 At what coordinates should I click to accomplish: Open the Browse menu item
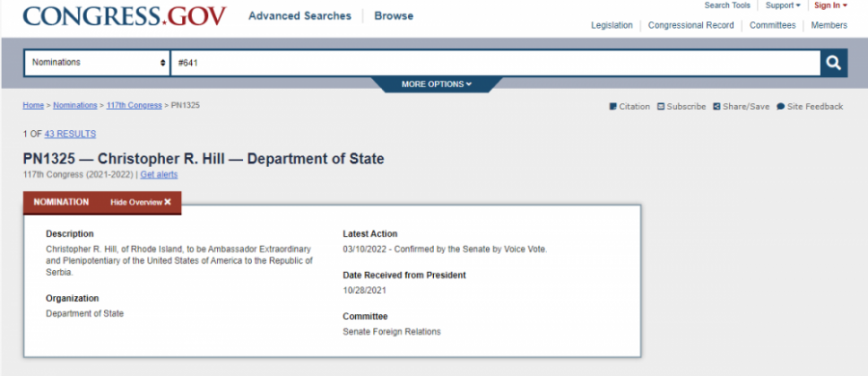pos(393,16)
